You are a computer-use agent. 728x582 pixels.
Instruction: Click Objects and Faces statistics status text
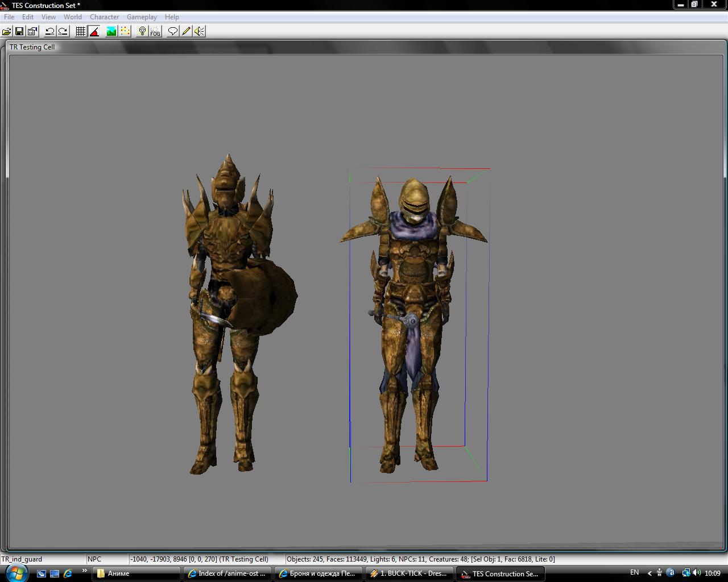click(x=421, y=559)
